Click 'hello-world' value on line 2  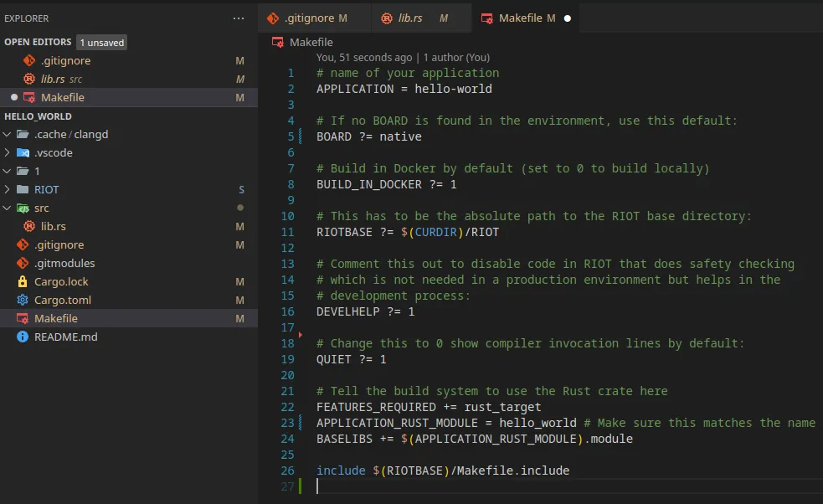(454, 89)
